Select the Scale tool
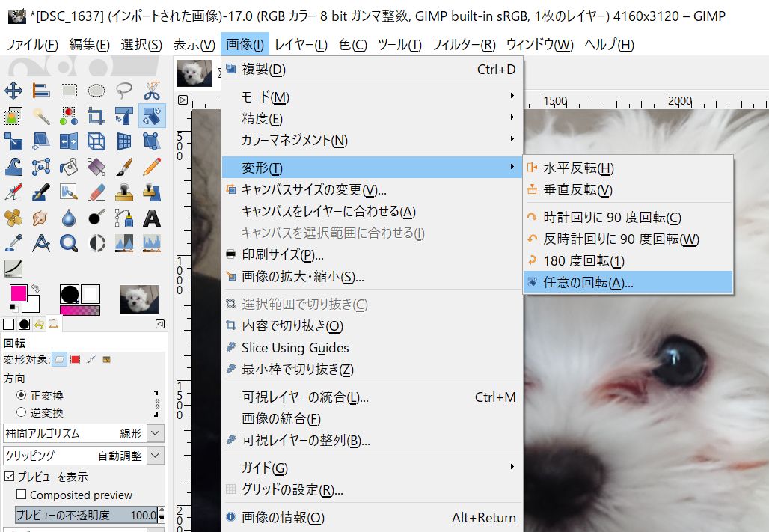The width and height of the screenshot is (769, 532). pyautogui.click(x=13, y=141)
